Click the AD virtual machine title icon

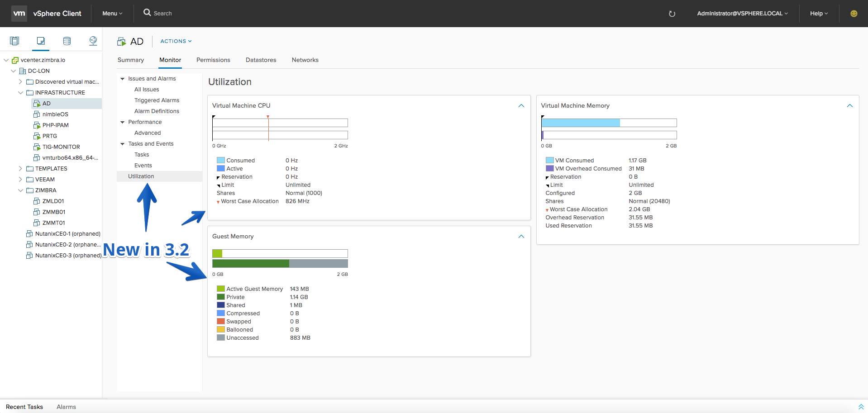coord(121,42)
